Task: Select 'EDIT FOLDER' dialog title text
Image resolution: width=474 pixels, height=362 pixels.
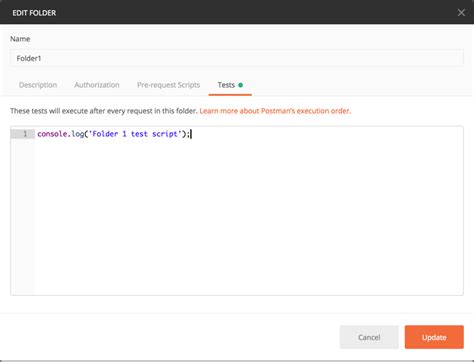Action: click(x=34, y=13)
